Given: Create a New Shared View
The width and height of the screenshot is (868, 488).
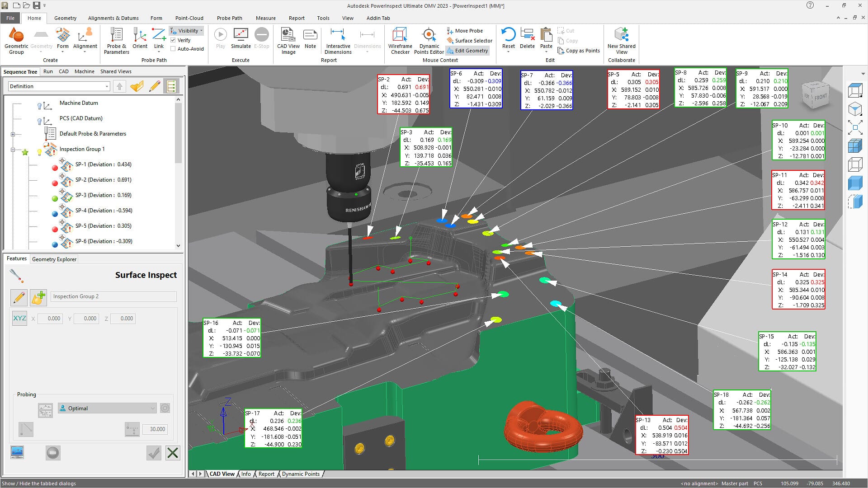Looking at the screenshot, I should 621,40.
